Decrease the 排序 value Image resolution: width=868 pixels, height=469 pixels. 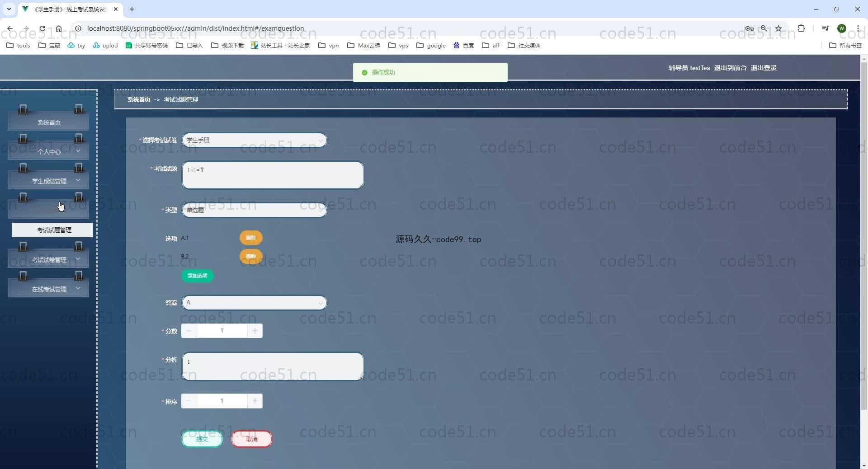(x=189, y=401)
